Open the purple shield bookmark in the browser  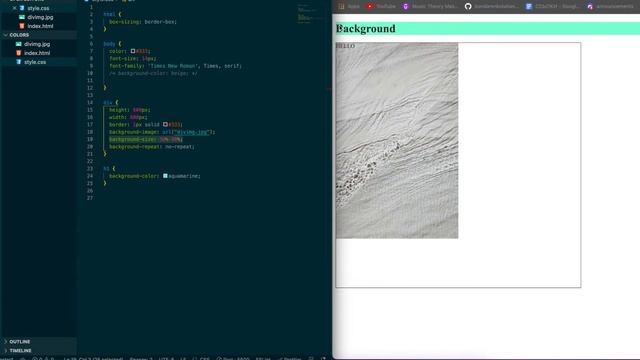point(430,6)
